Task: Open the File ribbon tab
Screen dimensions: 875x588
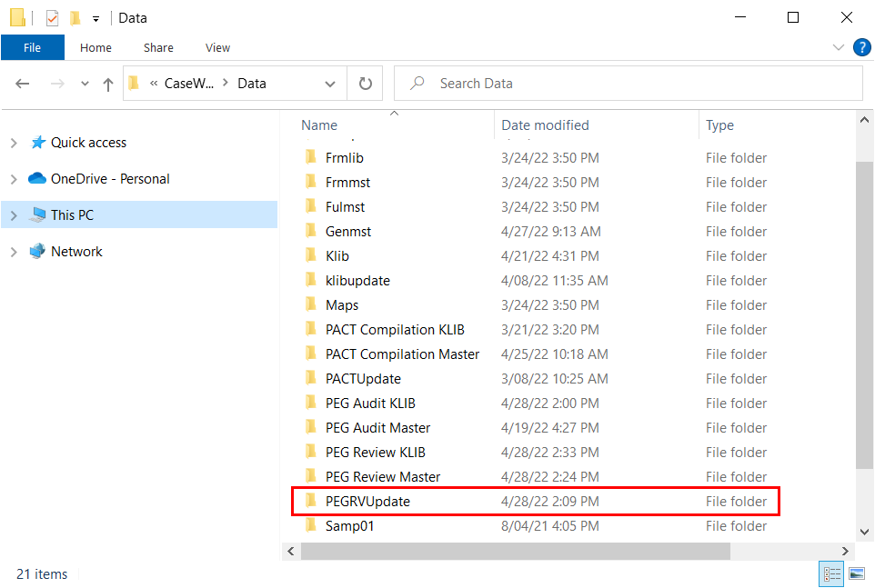Action: (x=33, y=47)
